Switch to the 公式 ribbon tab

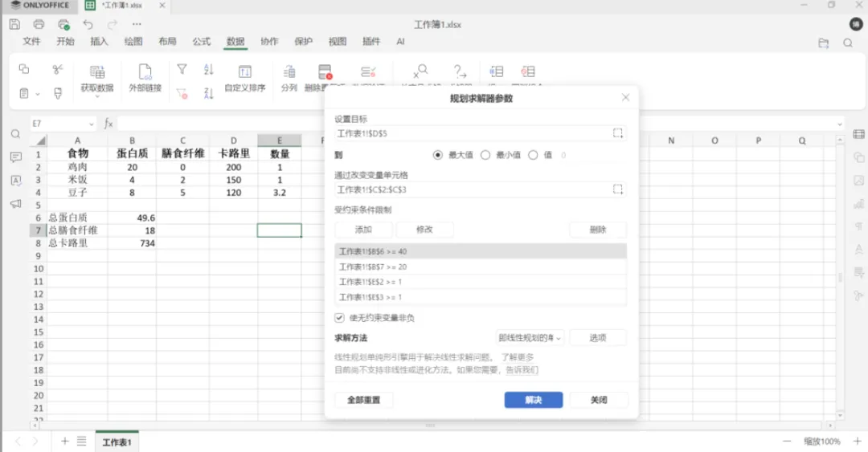(x=202, y=42)
